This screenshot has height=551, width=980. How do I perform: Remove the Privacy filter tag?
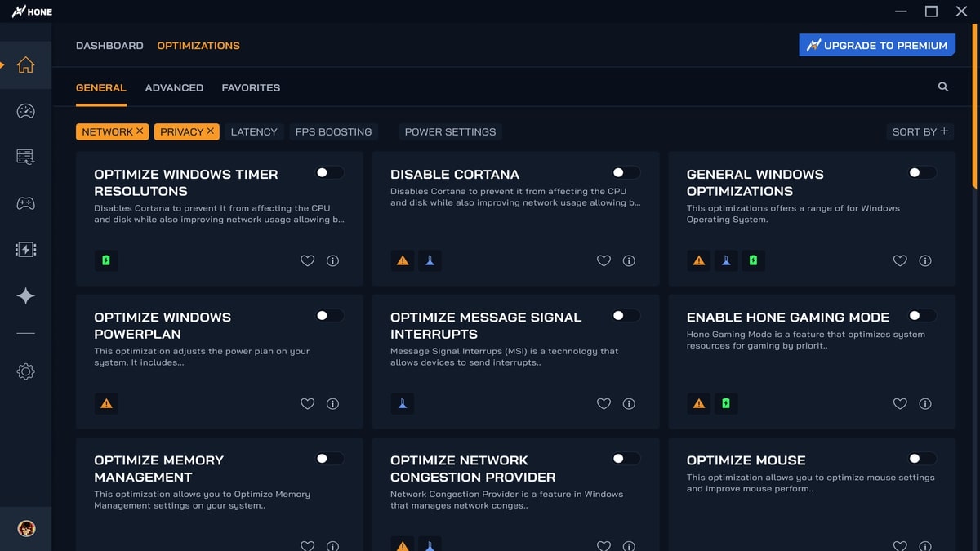click(x=211, y=131)
